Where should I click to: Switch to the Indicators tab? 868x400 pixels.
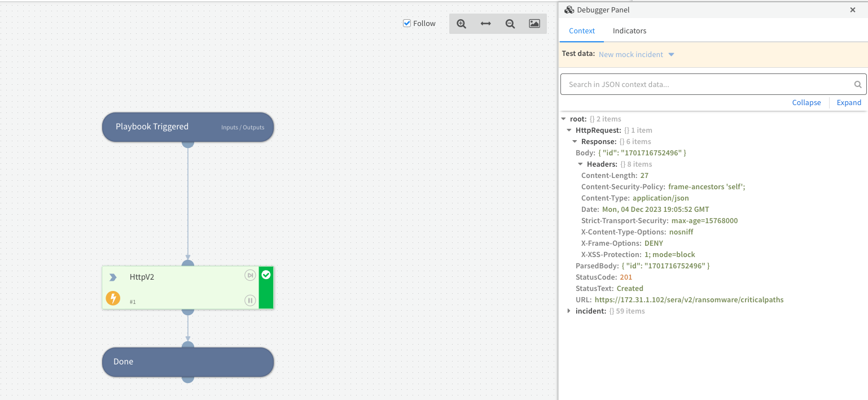pyautogui.click(x=629, y=31)
